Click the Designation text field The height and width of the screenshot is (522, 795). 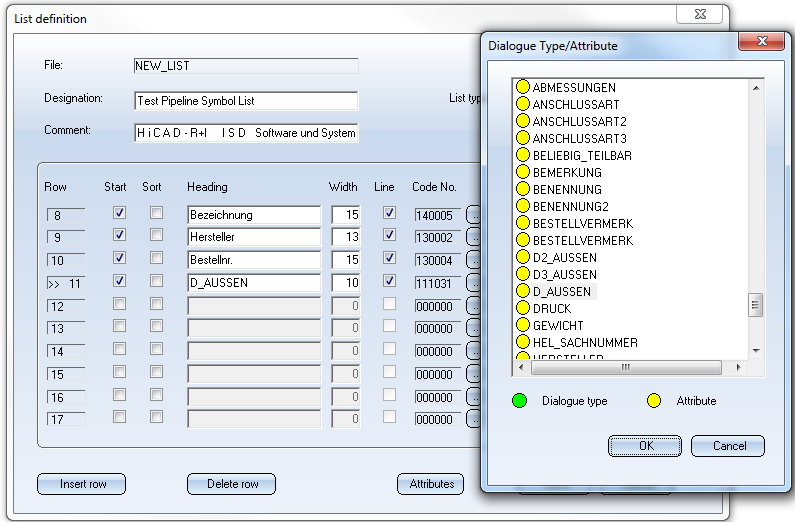(245, 101)
